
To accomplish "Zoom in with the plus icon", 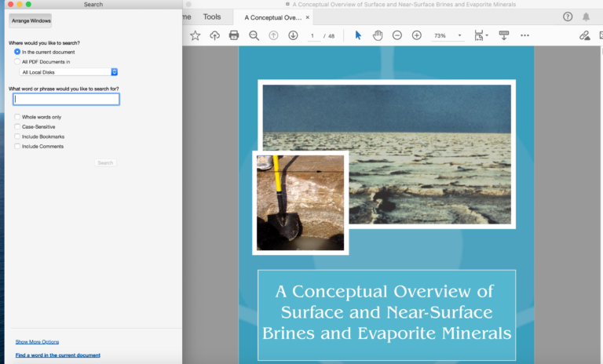I will (x=417, y=35).
